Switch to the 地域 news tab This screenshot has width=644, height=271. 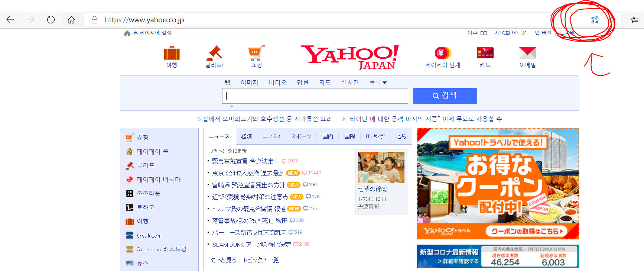401,136
